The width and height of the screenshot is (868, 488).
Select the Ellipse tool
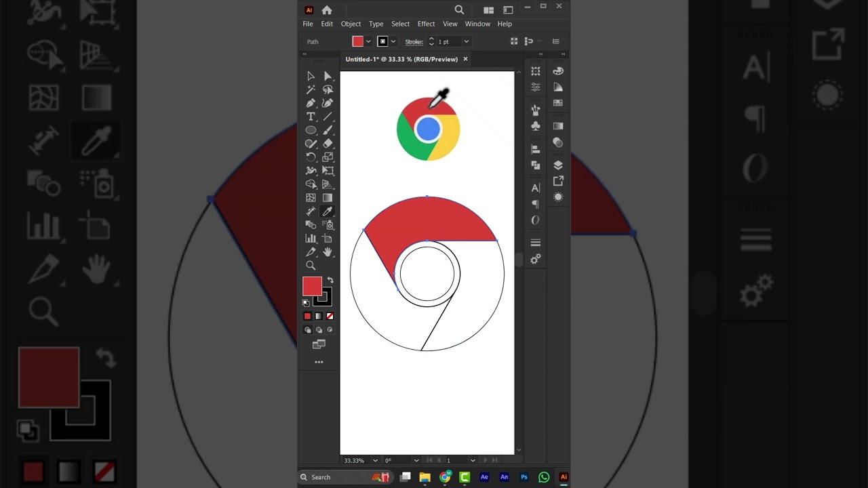point(311,130)
